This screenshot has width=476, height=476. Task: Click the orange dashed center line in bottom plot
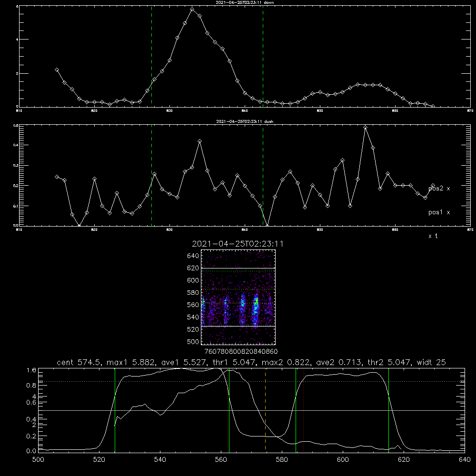[x=265, y=410]
